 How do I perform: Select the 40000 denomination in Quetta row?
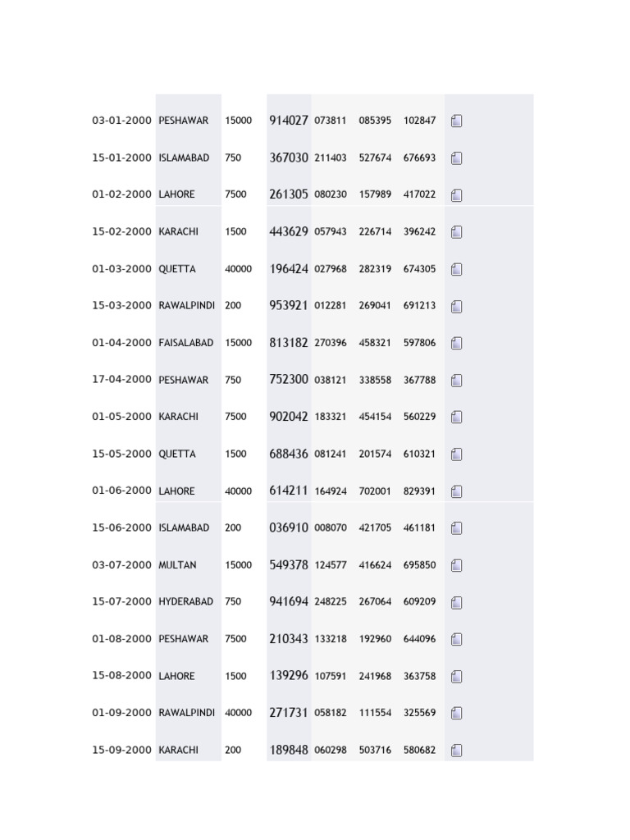(x=239, y=269)
